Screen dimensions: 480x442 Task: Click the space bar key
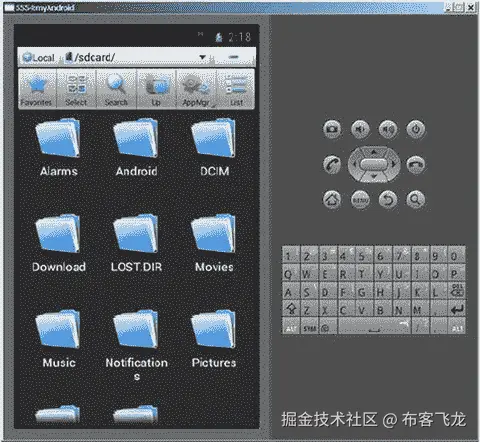click(374, 327)
